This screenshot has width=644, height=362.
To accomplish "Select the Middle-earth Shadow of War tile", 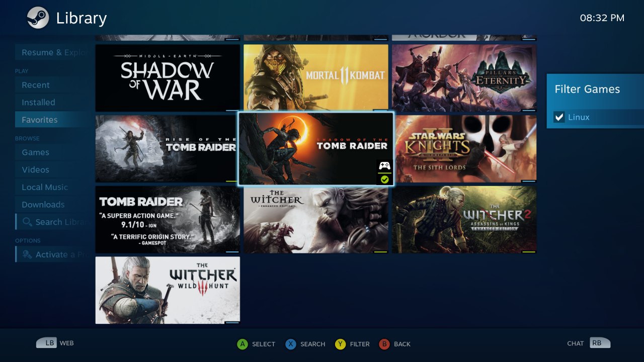I will [168, 78].
